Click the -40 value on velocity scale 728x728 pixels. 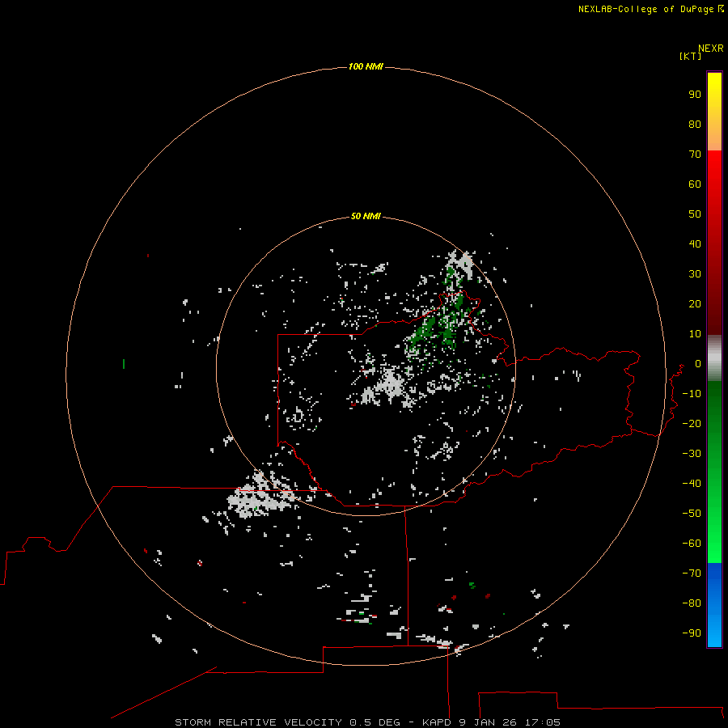pyautogui.click(x=692, y=484)
